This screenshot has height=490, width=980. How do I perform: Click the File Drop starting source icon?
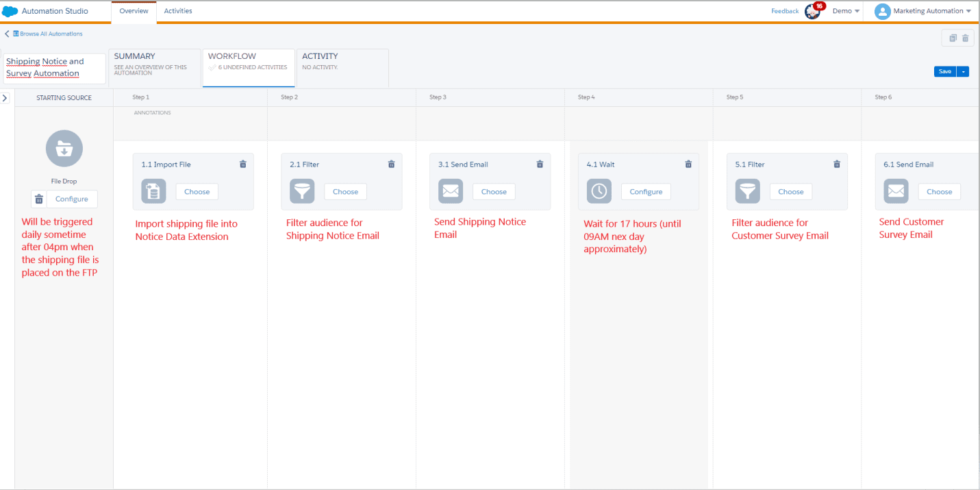point(64,148)
